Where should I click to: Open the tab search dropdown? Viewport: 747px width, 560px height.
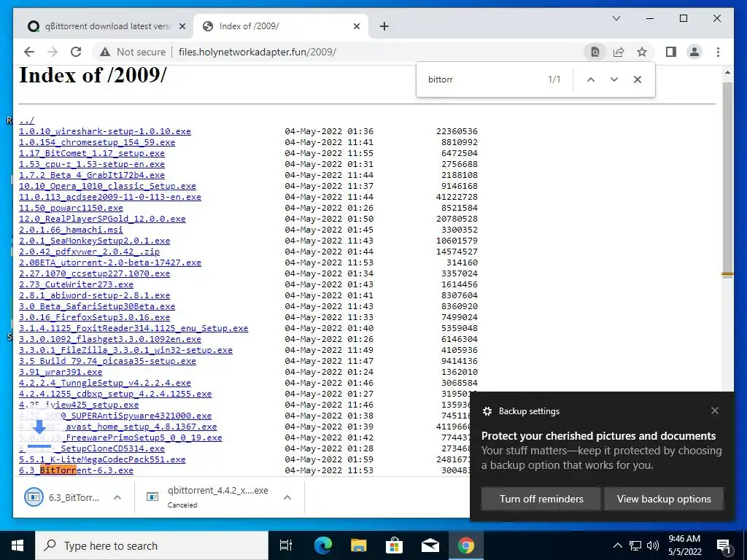616,18
